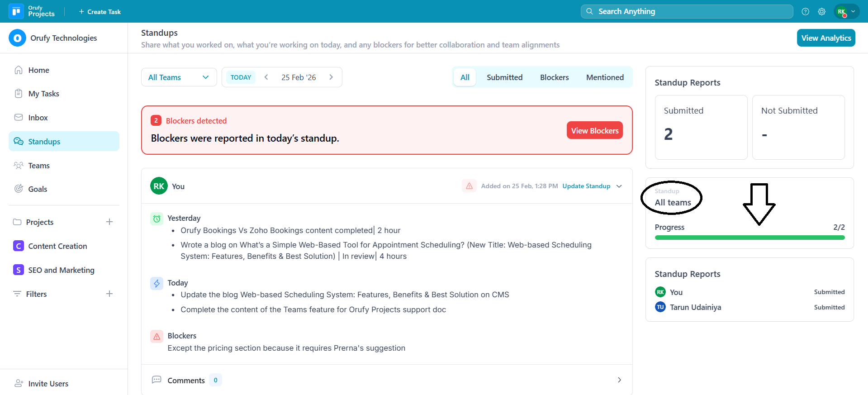Add a new filter with plus icon
868x395 pixels.
tap(109, 294)
